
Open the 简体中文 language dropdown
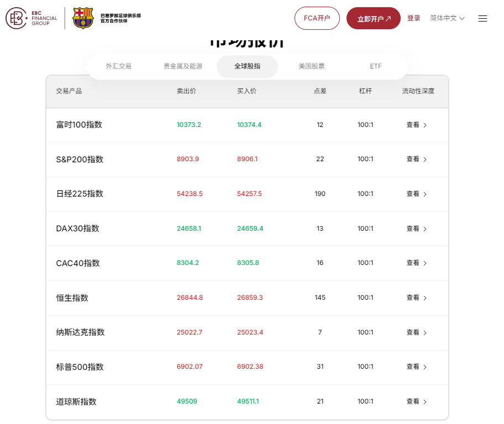coord(446,18)
